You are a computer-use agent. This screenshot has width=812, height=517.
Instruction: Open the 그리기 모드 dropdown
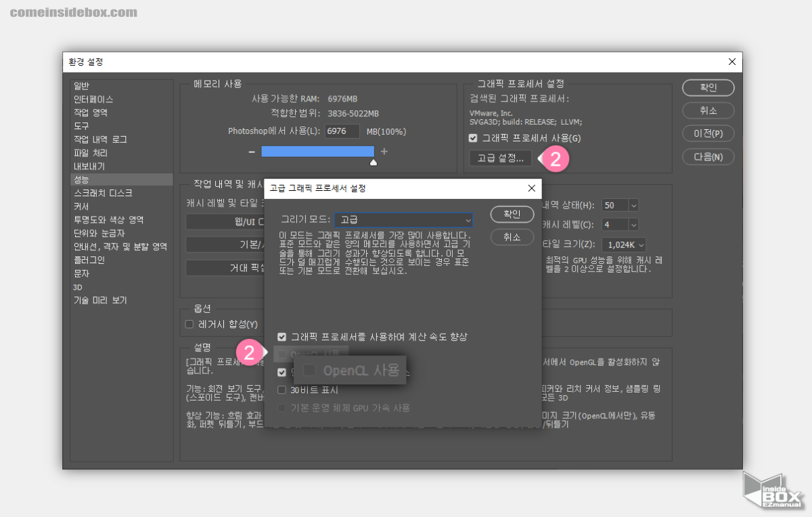403,220
